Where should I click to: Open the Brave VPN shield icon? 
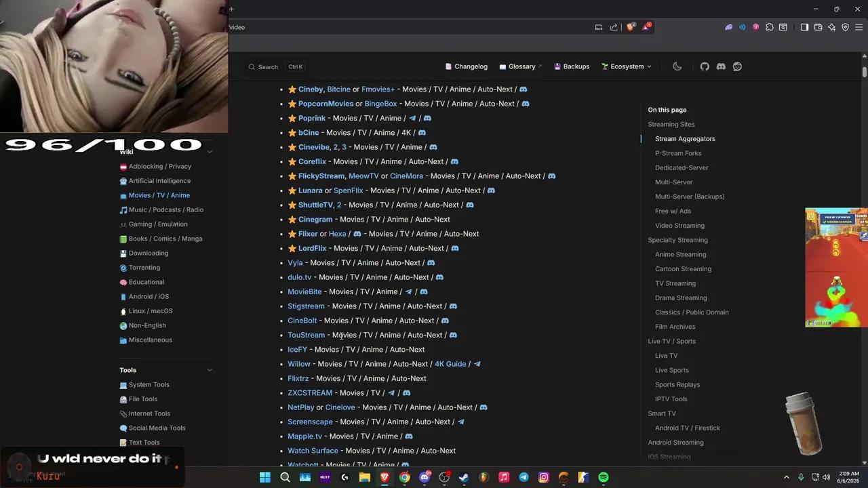[x=845, y=27]
